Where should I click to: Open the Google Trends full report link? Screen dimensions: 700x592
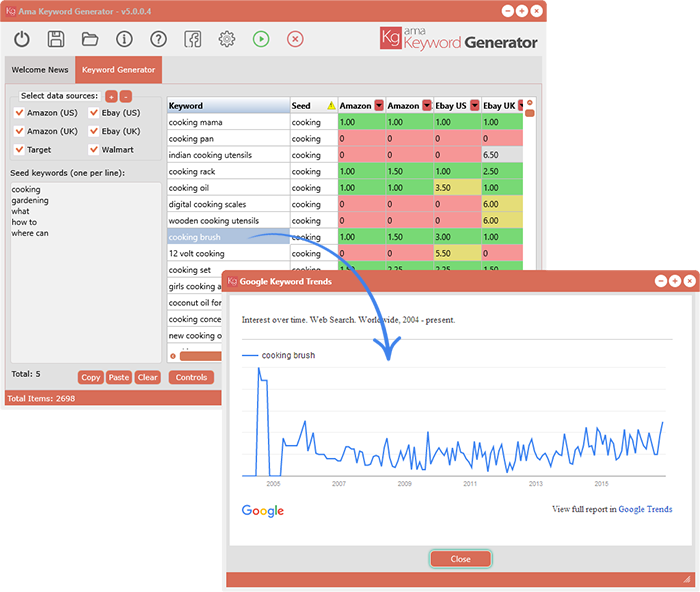pyautogui.click(x=645, y=509)
